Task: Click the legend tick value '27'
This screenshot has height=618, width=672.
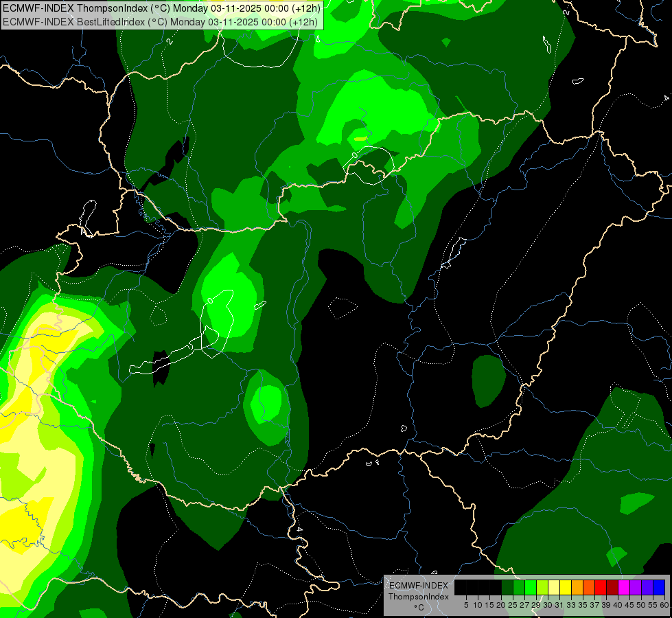Action: [x=524, y=605]
